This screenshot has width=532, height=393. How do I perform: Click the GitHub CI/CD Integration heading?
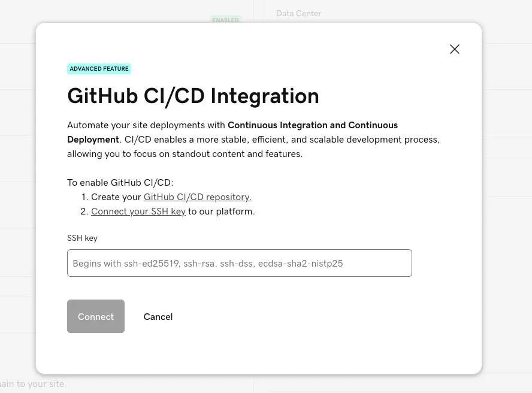coord(193,96)
